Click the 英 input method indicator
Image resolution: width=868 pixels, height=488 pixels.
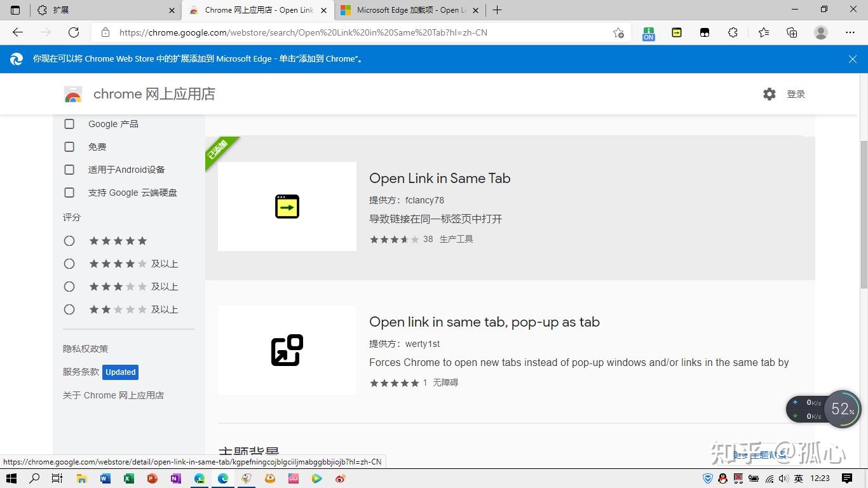click(799, 478)
